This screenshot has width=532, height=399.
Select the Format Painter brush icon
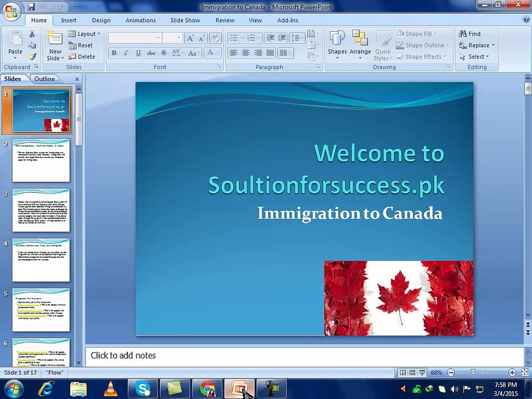pos(32,57)
